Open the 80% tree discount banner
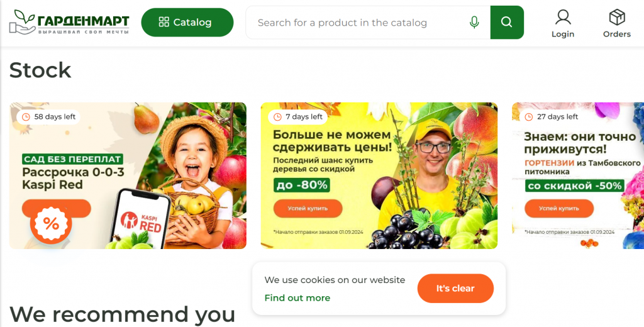Screen dimensions: 644x327 point(379,175)
